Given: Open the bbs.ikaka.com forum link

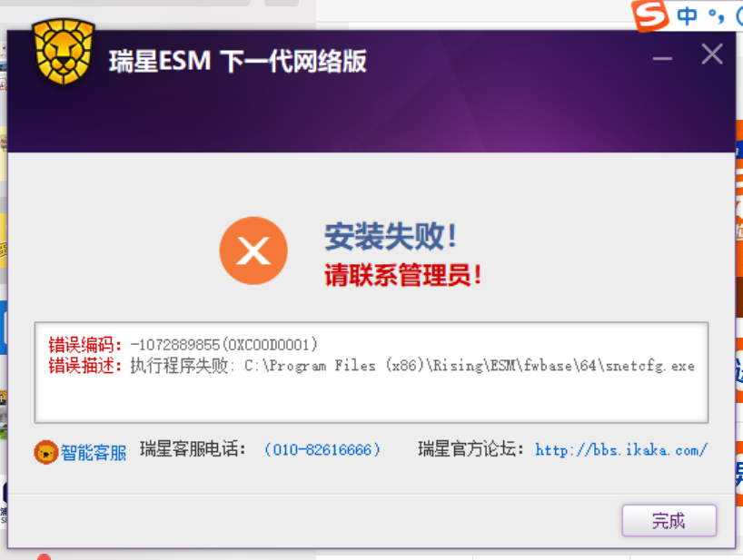Looking at the screenshot, I should coord(621,449).
